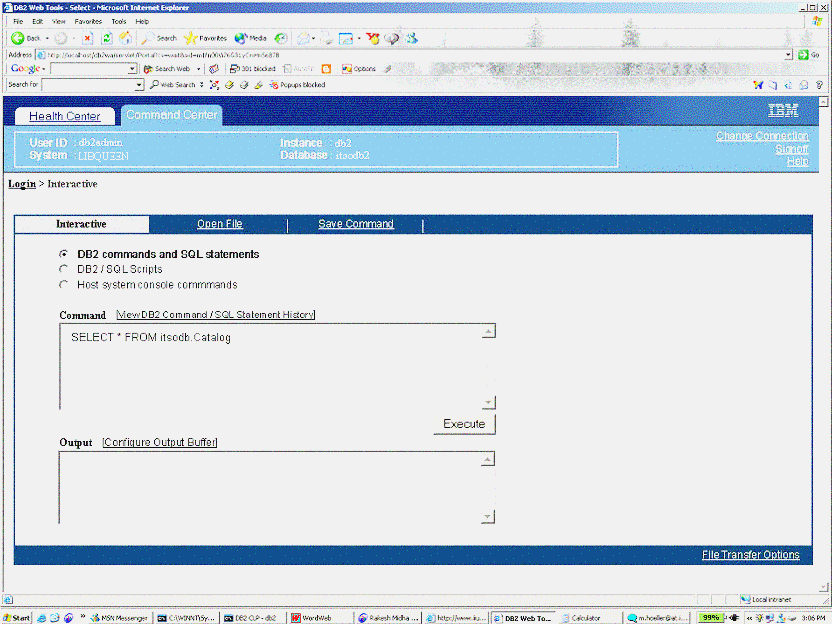
Task: Click the Calculator taskbar button
Action: (x=585, y=618)
